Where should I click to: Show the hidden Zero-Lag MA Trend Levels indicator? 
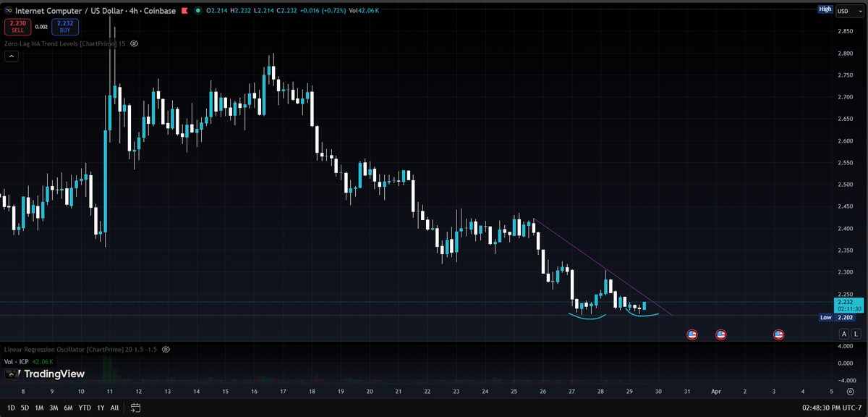pos(134,43)
